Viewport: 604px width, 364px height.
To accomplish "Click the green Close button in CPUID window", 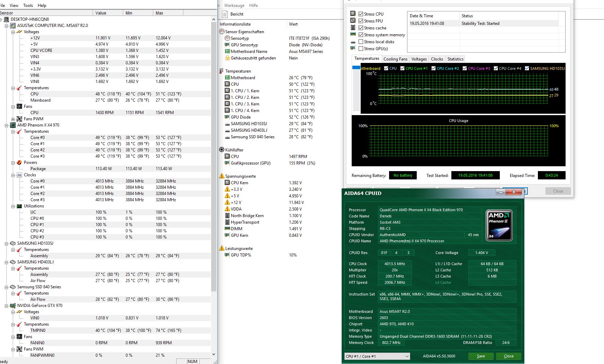I will 509,356.
